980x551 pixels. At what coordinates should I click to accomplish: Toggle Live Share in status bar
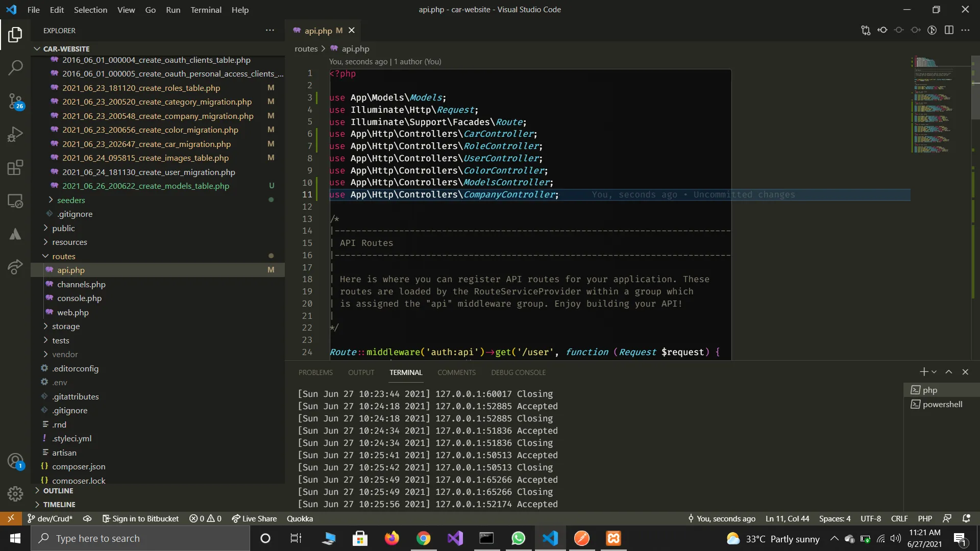pyautogui.click(x=254, y=518)
